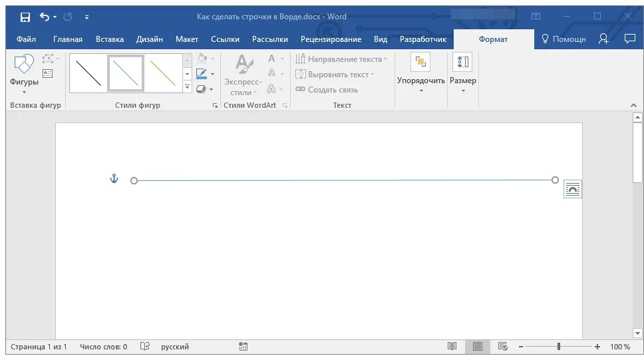
Task: Click the Помощн lightbulb search box
Action: click(x=563, y=39)
